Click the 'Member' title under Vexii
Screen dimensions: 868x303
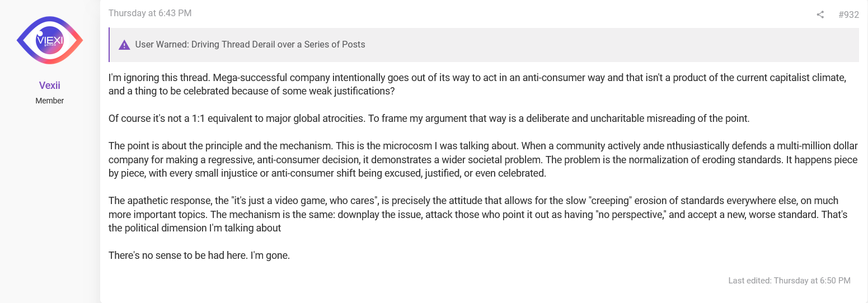coord(50,101)
